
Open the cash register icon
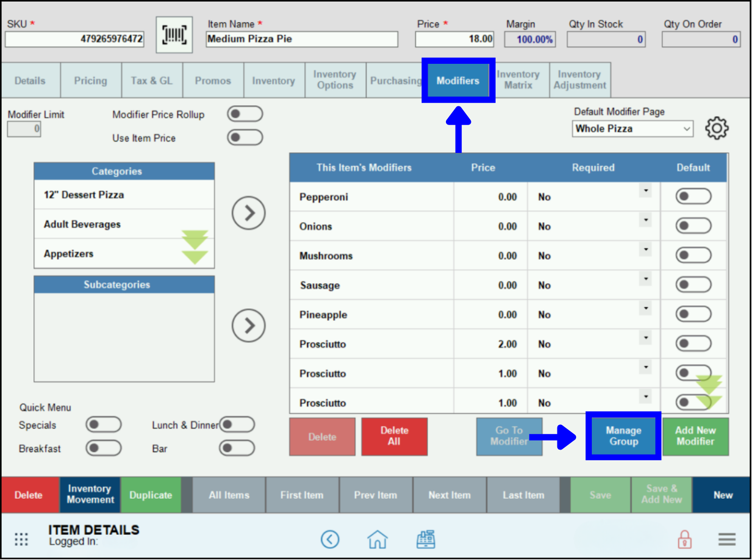426,539
